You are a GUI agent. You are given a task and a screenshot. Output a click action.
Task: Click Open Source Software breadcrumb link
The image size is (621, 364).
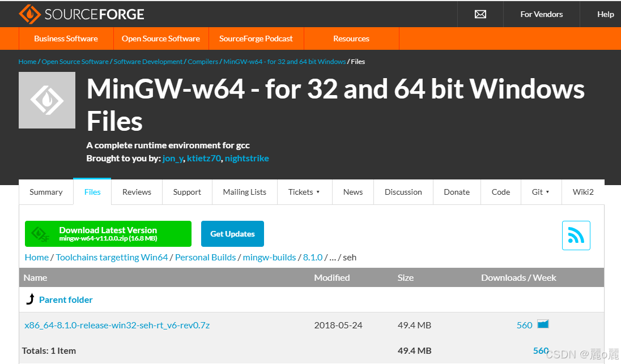(75, 62)
